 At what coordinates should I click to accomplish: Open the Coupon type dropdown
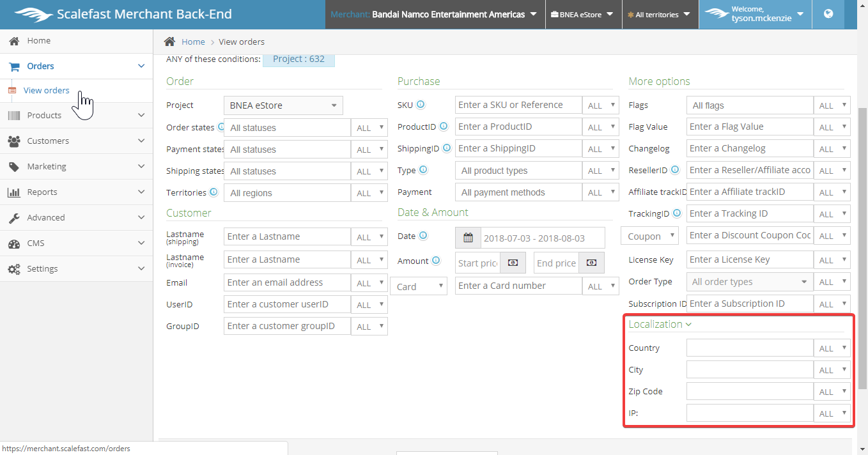pos(649,236)
